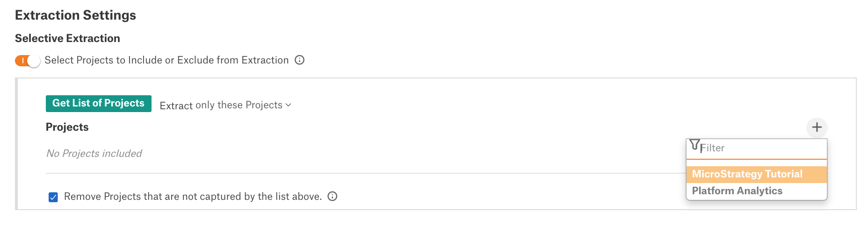
Task: Click the 'No Projects included' placeholder text
Action: coord(94,154)
